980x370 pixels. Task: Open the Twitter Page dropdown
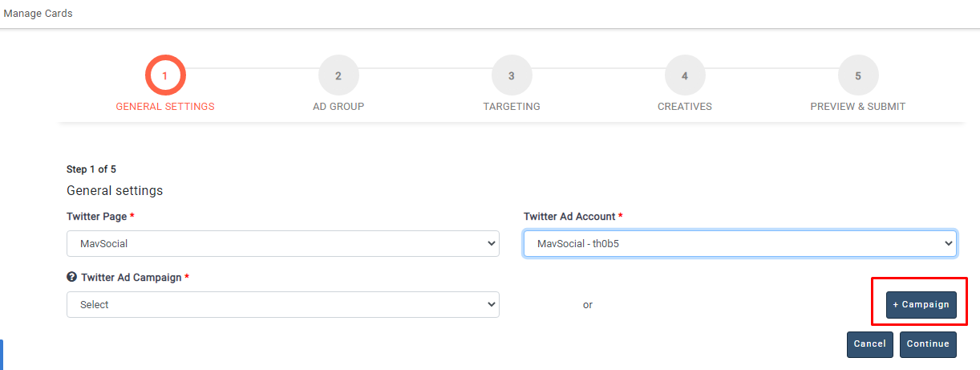[282, 244]
